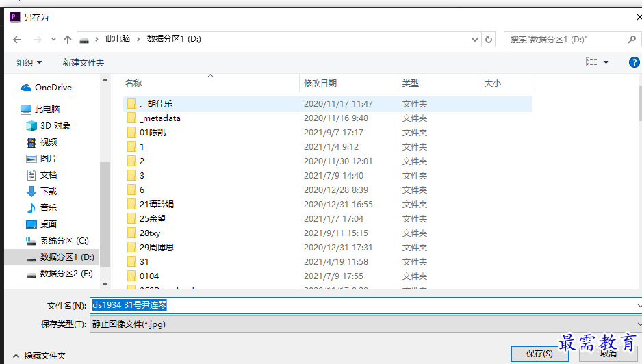Image resolution: width=642 pixels, height=364 pixels.
Task: Open 文档 in the sidebar
Action: tap(42, 175)
